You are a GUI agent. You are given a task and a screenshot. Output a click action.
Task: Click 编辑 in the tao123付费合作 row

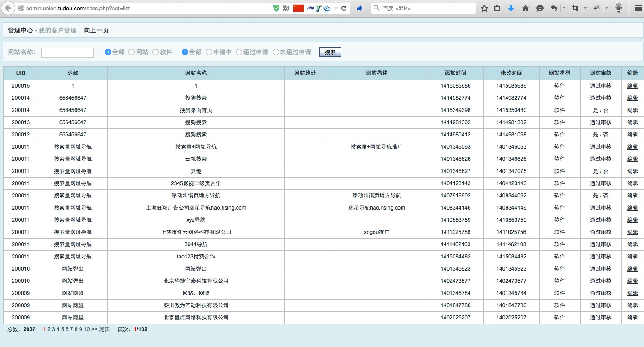(633, 257)
